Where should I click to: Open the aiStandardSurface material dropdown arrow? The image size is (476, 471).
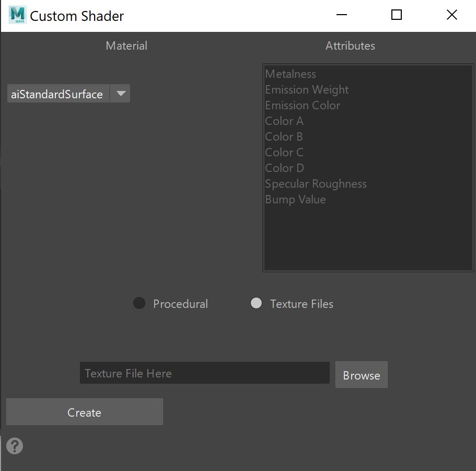[x=121, y=94]
